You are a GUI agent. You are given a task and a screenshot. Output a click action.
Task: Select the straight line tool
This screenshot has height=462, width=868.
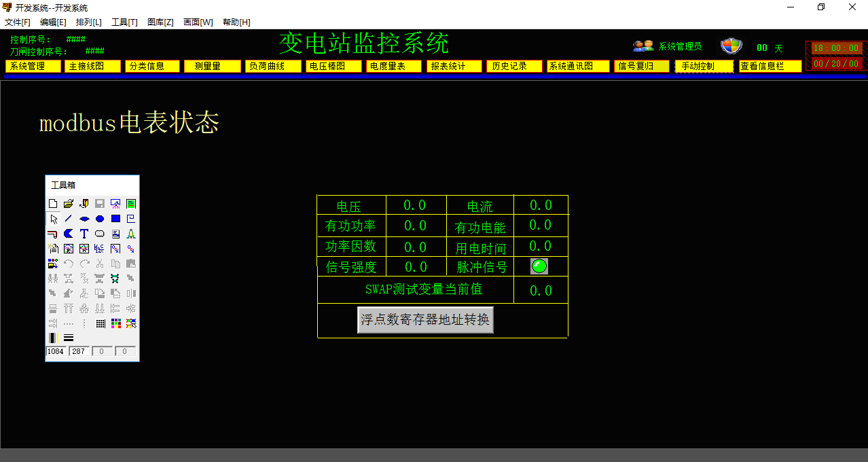click(x=69, y=219)
